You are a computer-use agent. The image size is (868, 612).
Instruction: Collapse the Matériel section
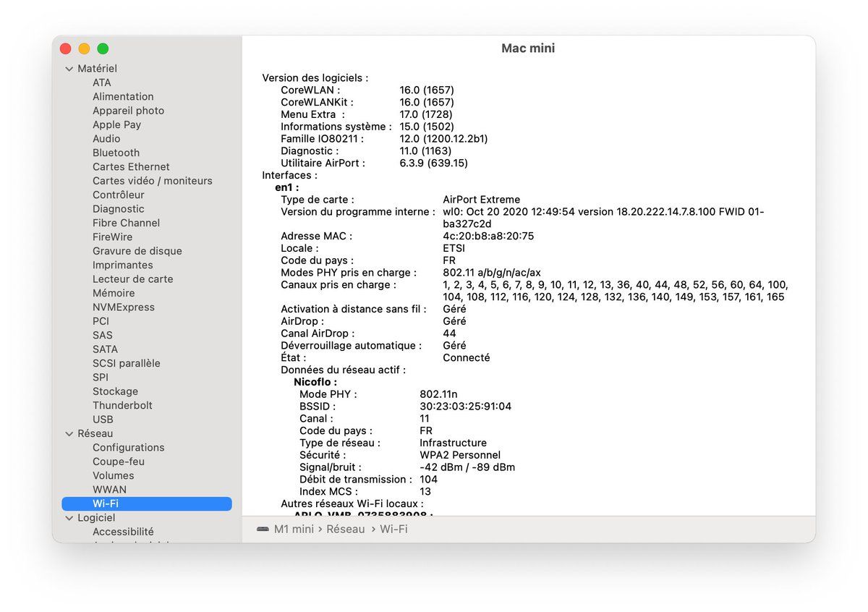[69, 69]
